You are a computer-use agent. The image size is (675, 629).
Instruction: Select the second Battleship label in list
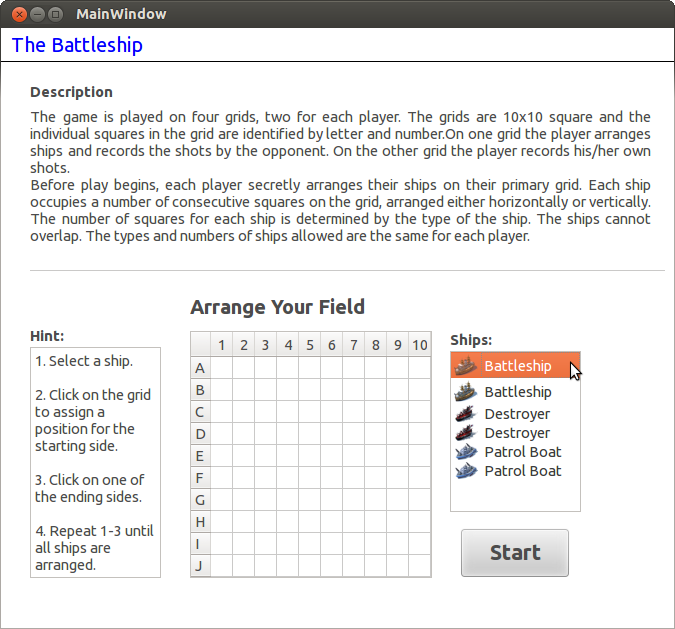(x=518, y=392)
